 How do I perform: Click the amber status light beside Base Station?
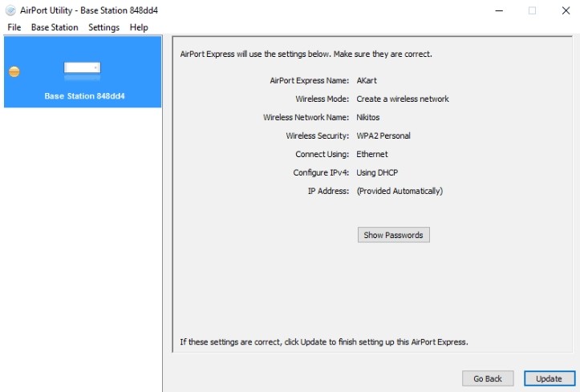pos(14,71)
